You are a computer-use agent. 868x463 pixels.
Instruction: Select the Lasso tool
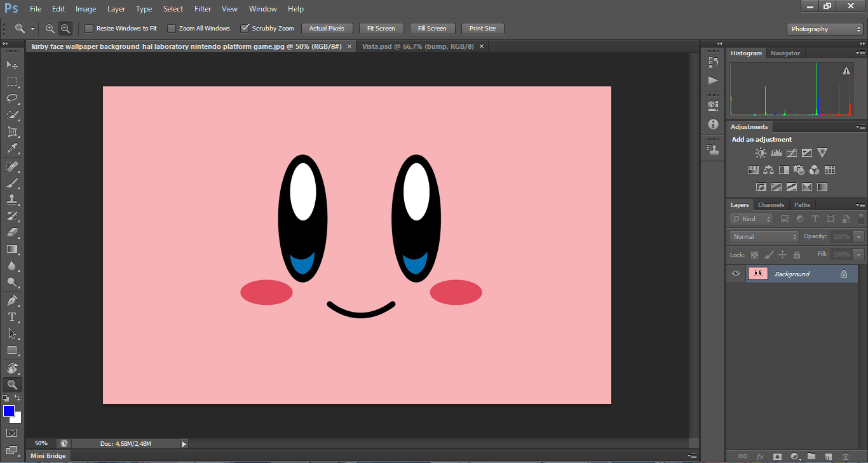point(12,98)
